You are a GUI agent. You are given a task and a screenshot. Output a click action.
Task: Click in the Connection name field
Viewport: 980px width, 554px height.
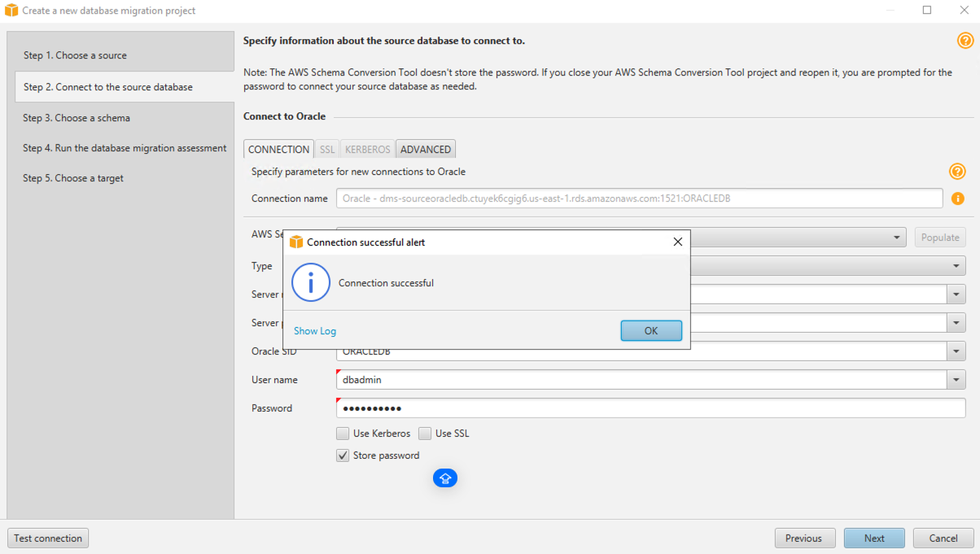click(x=640, y=198)
